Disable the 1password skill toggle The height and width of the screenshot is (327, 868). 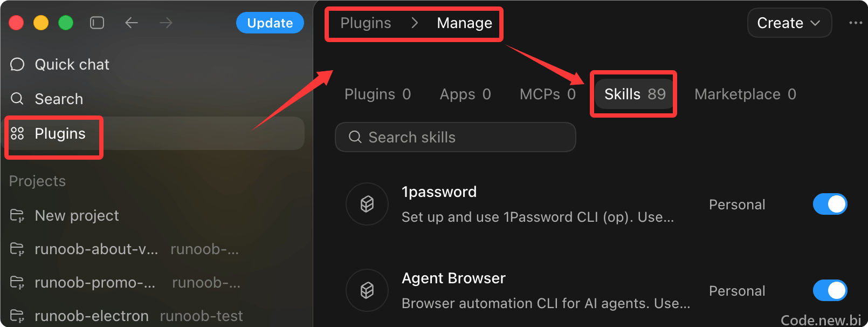pos(830,204)
